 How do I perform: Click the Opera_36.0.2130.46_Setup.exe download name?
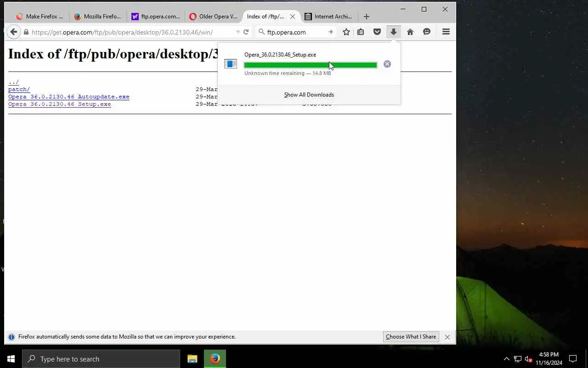click(280, 55)
